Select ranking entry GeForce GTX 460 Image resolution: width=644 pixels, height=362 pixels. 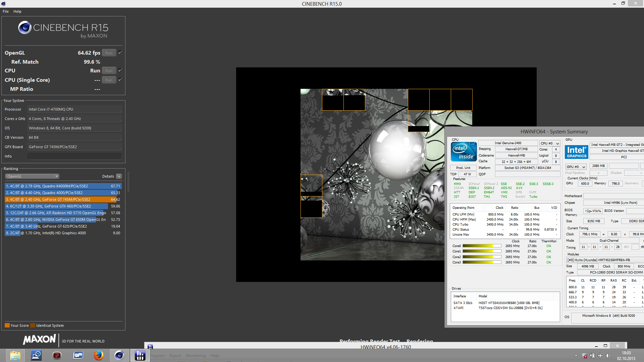coord(63,206)
